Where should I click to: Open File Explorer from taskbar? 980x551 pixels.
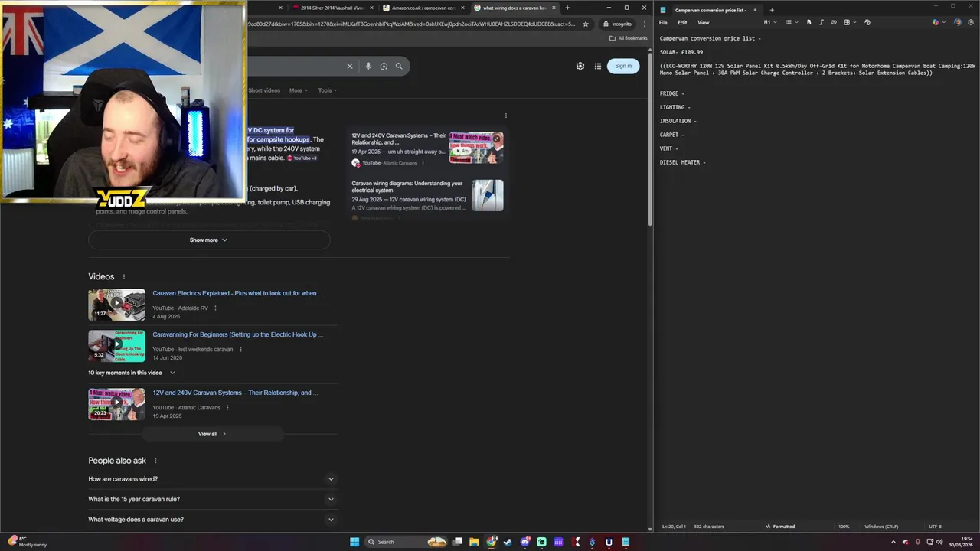[475, 542]
